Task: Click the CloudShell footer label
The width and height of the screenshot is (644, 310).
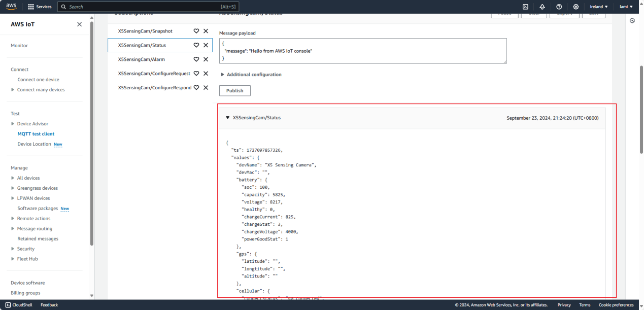Action: point(23,305)
